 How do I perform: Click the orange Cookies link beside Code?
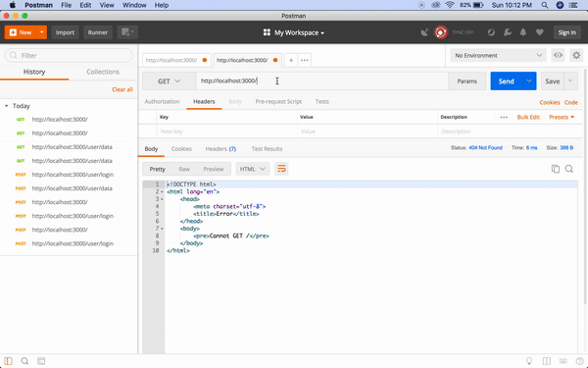550,102
